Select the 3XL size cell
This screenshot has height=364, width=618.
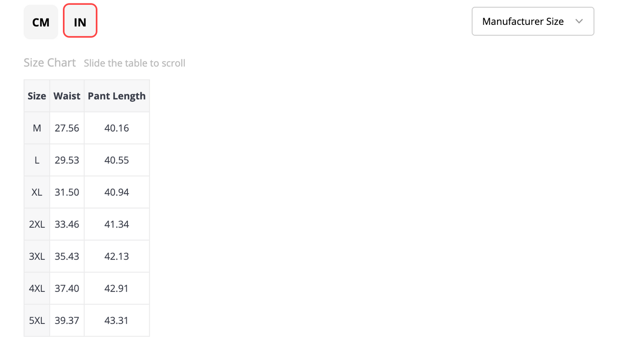[37, 256]
